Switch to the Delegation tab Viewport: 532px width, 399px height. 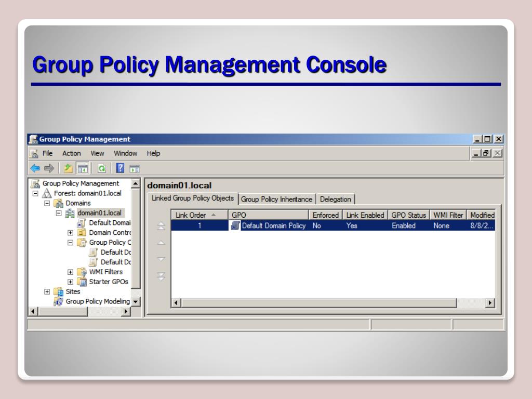click(335, 199)
